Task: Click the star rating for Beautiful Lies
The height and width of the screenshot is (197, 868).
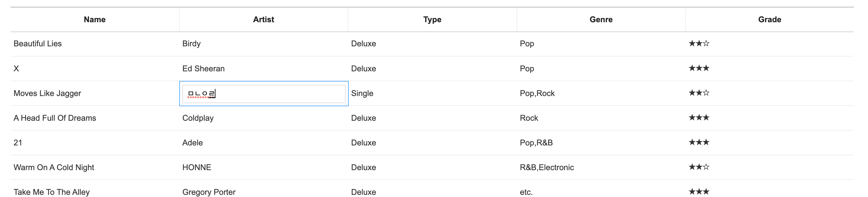Action: [x=699, y=43]
